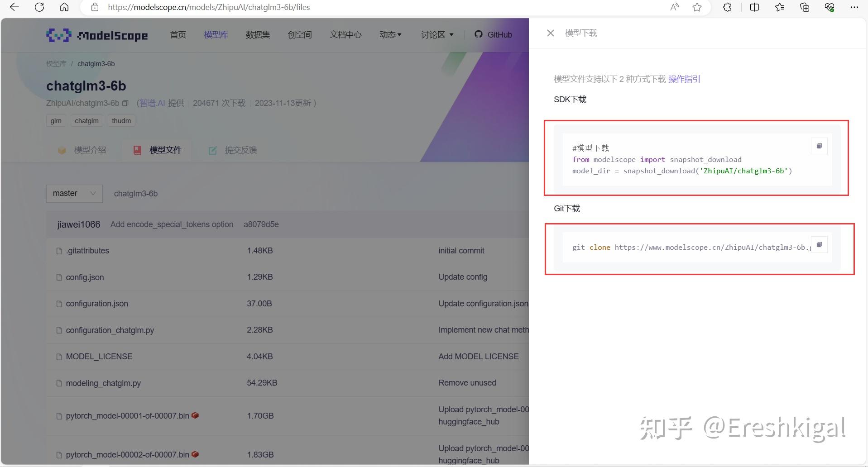Screen dimensions: 868x467
Task: Open the browser extensions menu
Action: point(727,7)
